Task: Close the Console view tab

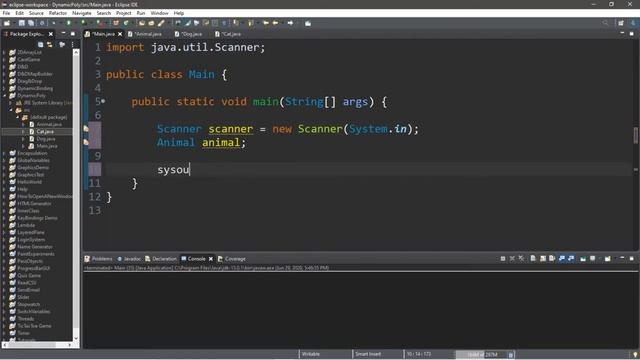Action: click(x=211, y=259)
